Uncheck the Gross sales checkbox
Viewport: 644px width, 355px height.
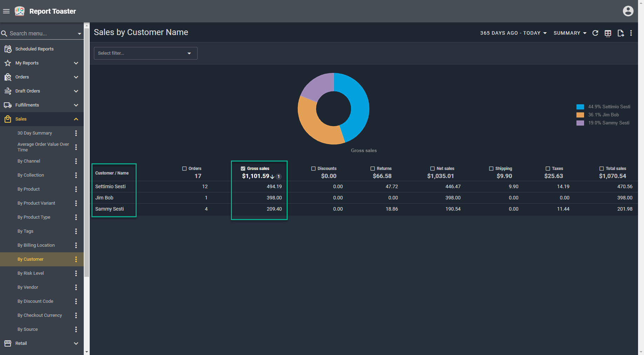(x=243, y=169)
